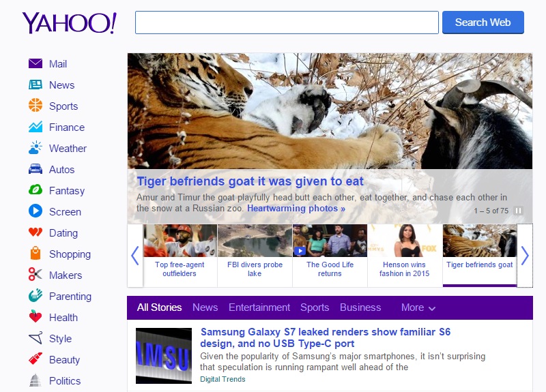Select Tiger befriends goat carousel thumbnail

[480, 241]
